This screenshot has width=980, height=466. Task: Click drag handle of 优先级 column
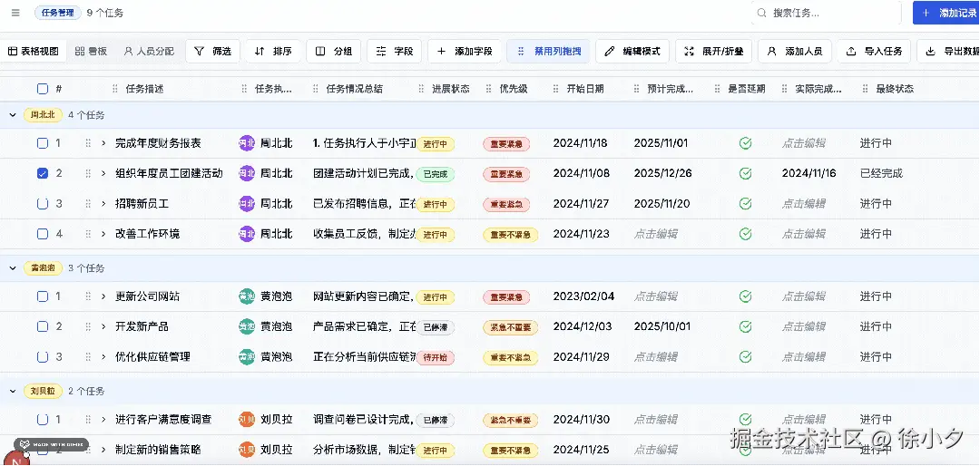[x=488, y=89]
